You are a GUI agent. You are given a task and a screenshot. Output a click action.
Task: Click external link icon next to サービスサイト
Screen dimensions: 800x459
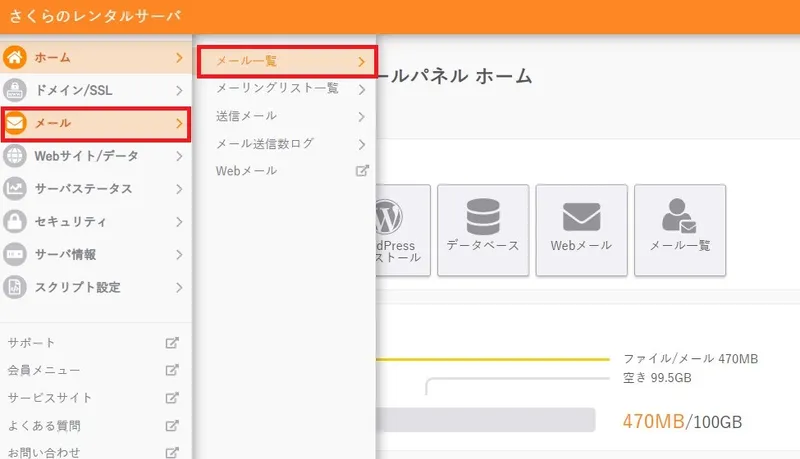pyautogui.click(x=172, y=397)
